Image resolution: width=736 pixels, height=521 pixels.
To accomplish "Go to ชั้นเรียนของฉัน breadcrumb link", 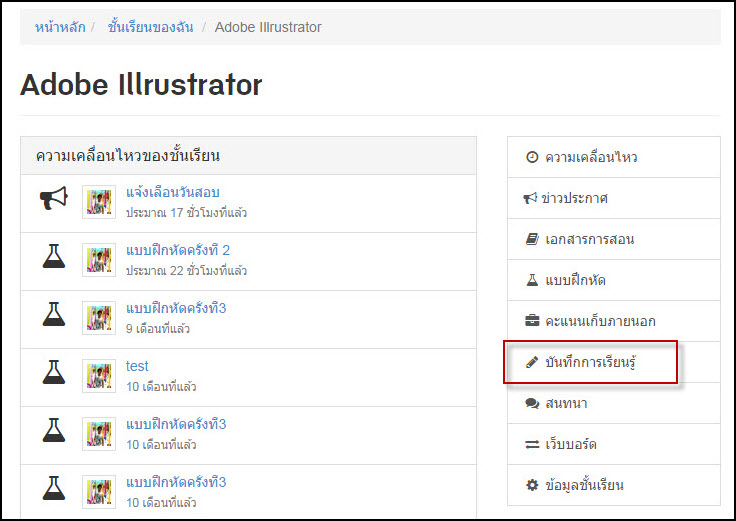I will (x=150, y=27).
